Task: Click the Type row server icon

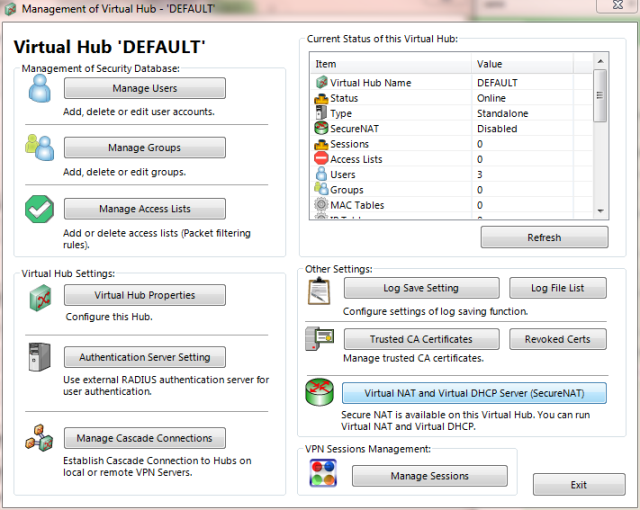Action: point(321,113)
